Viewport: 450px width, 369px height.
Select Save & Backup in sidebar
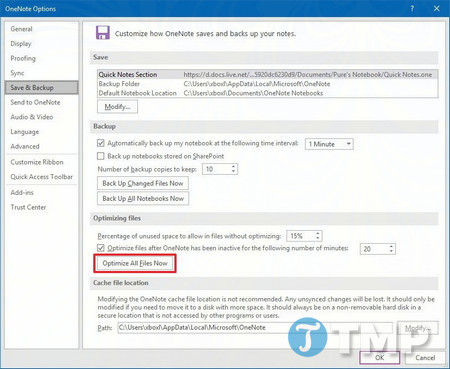42,88
